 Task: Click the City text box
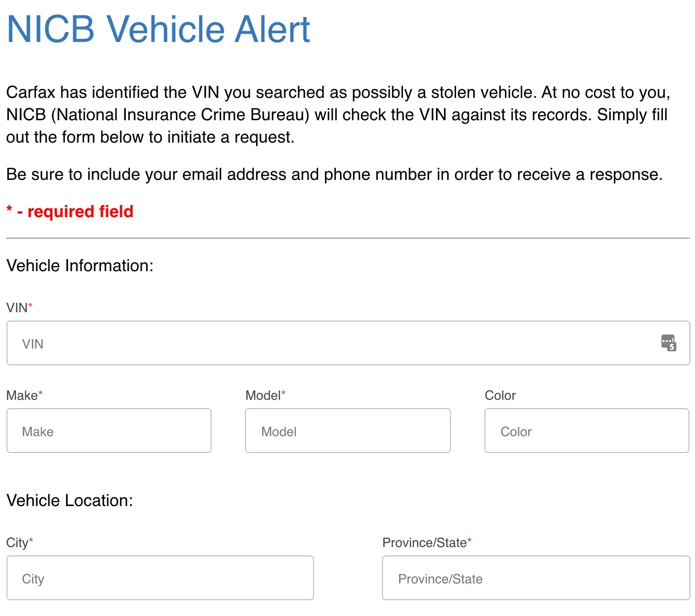point(160,578)
